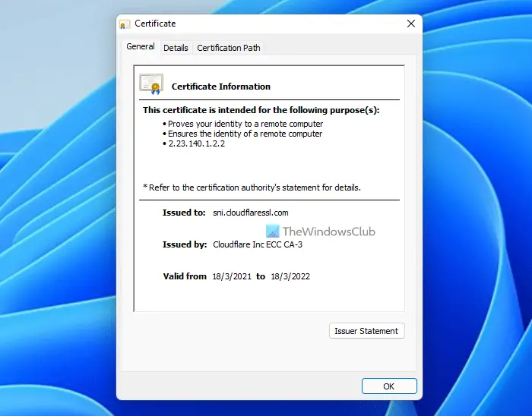Select 'Proves your identity to a remote computer'
This screenshot has width=532, height=416.
coord(245,124)
